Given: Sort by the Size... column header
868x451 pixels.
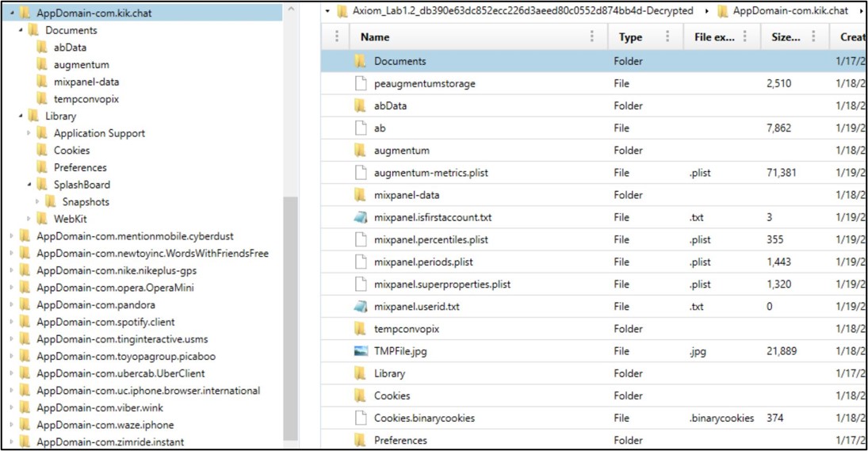Looking at the screenshot, I should pyautogui.click(x=786, y=36).
